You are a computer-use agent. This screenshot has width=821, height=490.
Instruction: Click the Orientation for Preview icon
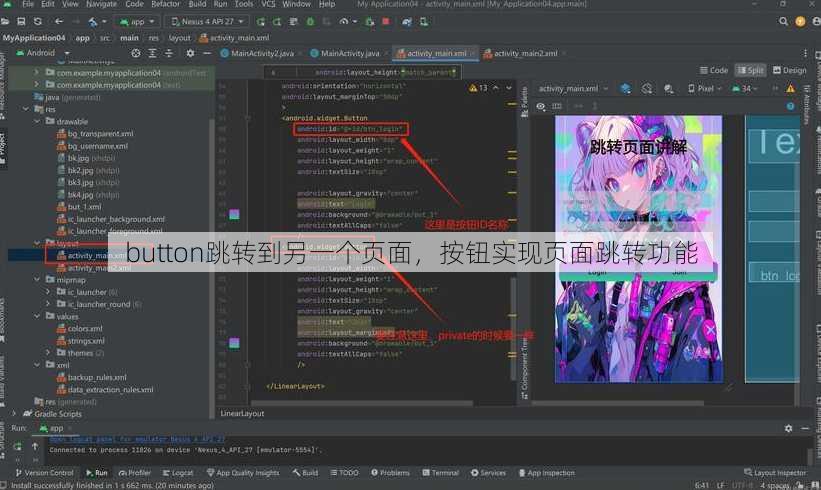point(647,88)
